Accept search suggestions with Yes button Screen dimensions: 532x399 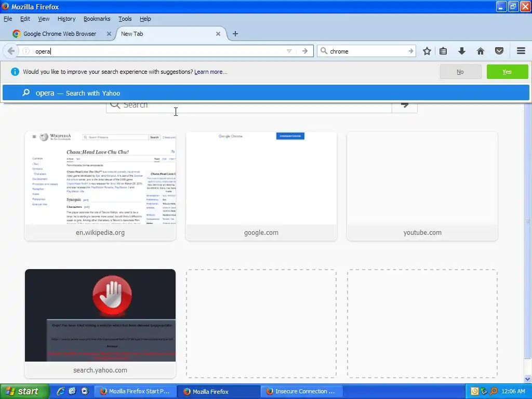click(x=507, y=72)
